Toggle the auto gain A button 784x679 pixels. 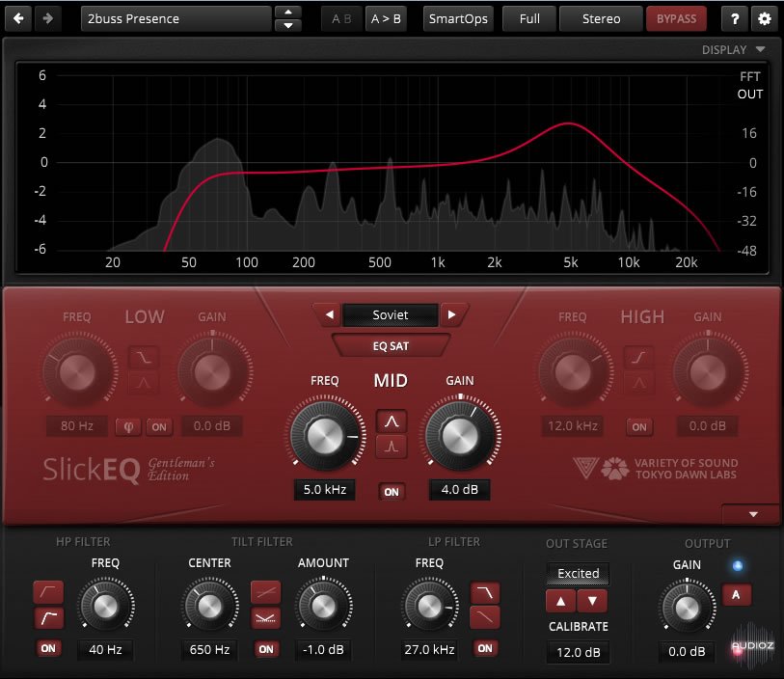click(x=736, y=595)
